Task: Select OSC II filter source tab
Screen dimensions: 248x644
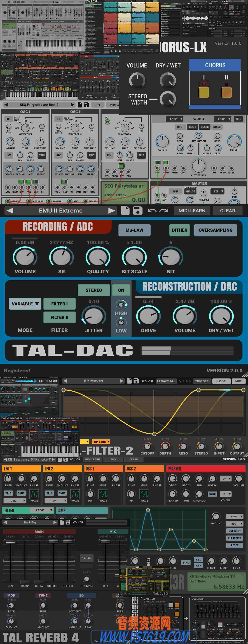Action: [192, 127]
